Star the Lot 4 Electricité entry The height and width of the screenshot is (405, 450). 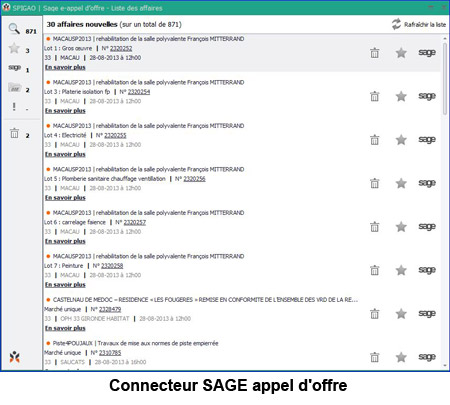[401, 140]
